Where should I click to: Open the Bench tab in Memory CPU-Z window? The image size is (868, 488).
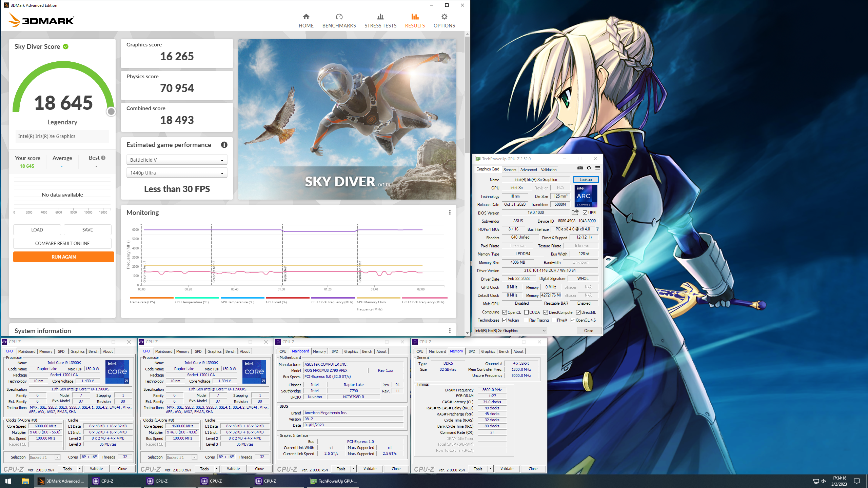click(504, 351)
